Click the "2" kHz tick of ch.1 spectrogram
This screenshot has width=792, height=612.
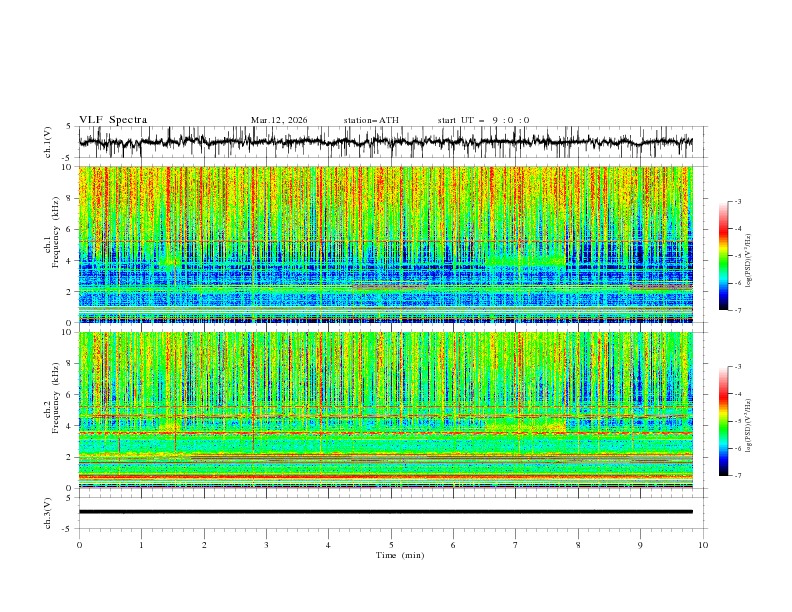click(x=70, y=291)
